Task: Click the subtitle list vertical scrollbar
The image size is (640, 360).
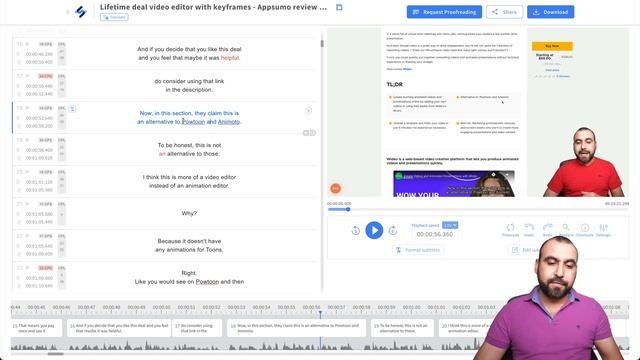Action: [x=322, y=44]
